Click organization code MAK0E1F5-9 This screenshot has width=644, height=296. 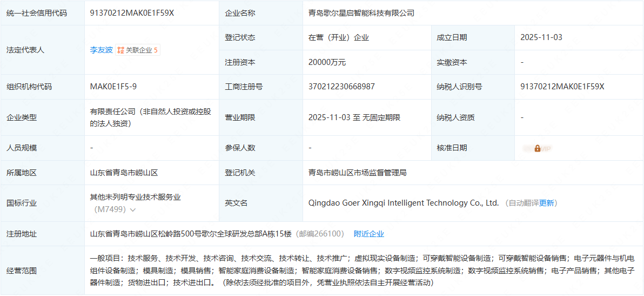click(x=112, y=87)
